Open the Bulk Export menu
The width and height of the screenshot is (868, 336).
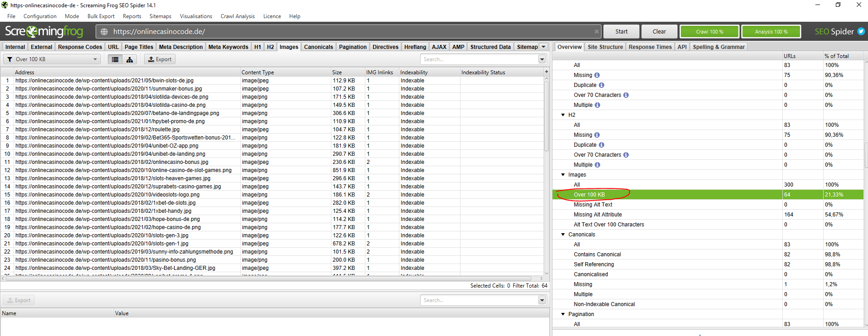click(x=101, y=16)
